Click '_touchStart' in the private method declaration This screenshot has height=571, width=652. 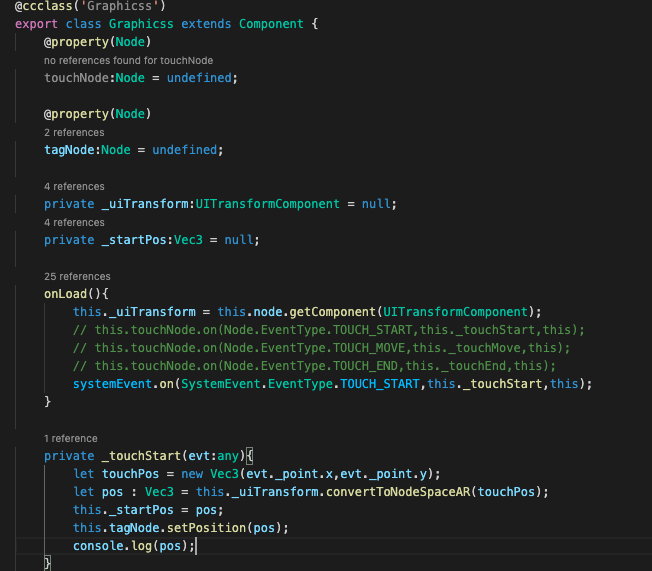pos(141,456)
